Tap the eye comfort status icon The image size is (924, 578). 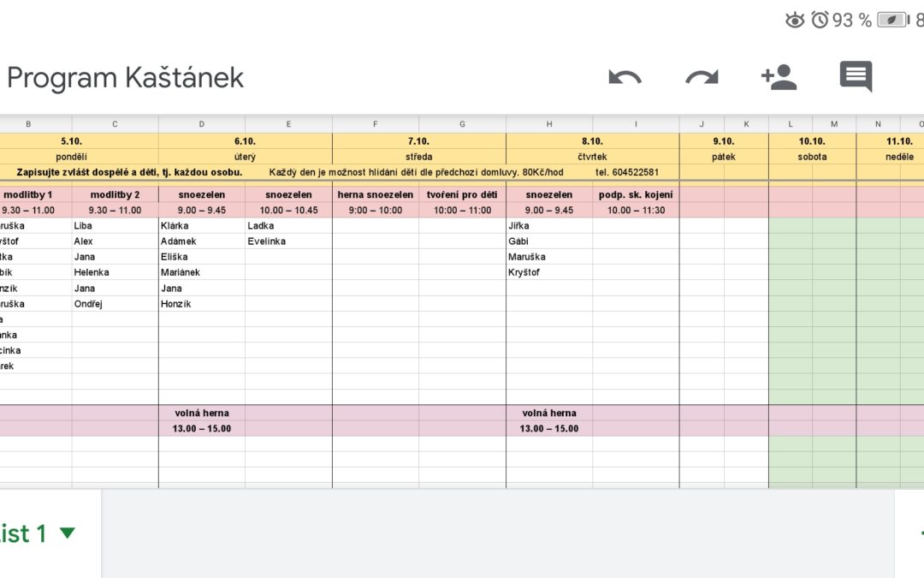pyautogui.click(x=794, y=20)
